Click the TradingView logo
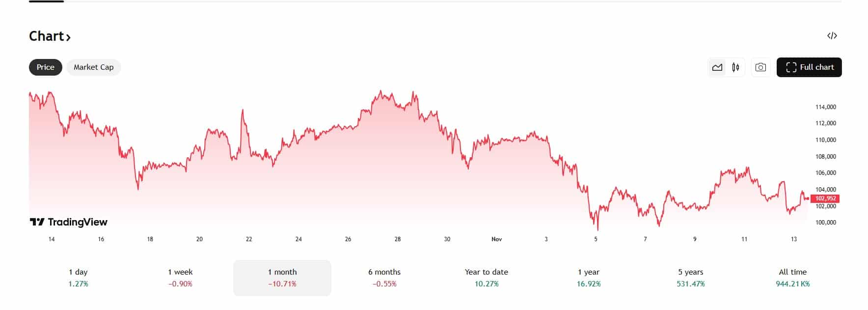The height and width of the screenshot is (310, 868). coord(69,222)
